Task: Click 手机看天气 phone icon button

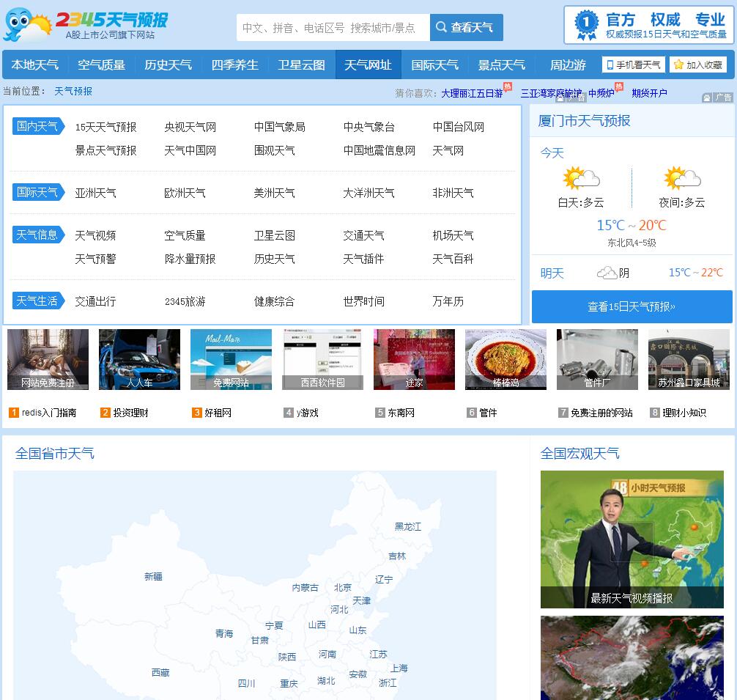Action: [634, 65]
